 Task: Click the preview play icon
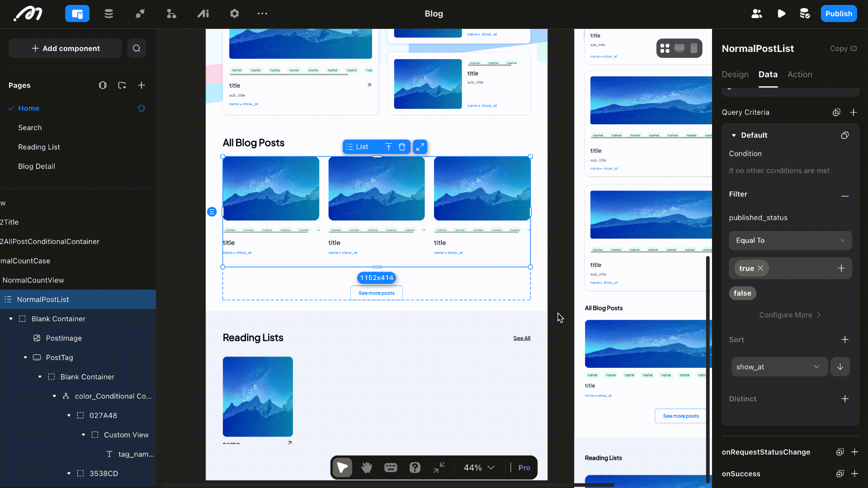click(x=781, y=14)
